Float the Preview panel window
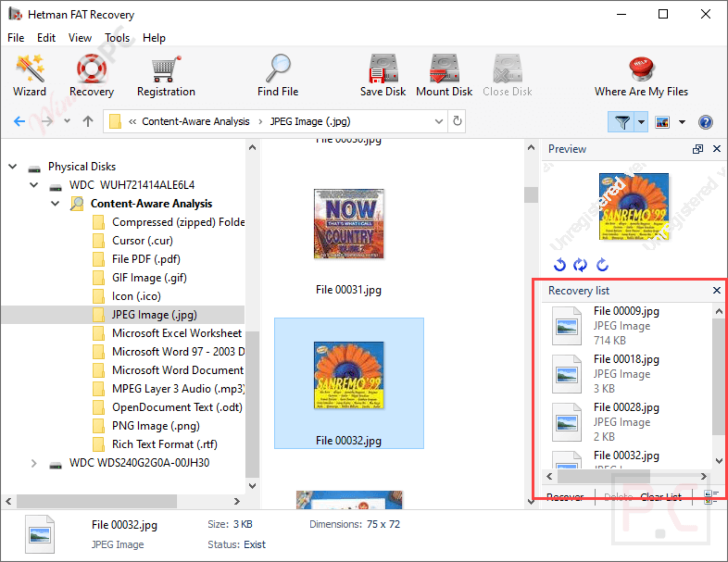The image size is (728, 562). tap(698, 149)
